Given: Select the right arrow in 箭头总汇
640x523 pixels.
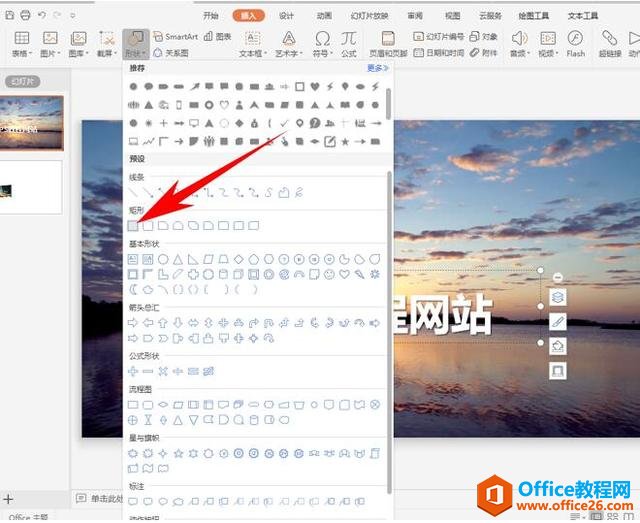Looking at the screenshot, I should 133,323.
